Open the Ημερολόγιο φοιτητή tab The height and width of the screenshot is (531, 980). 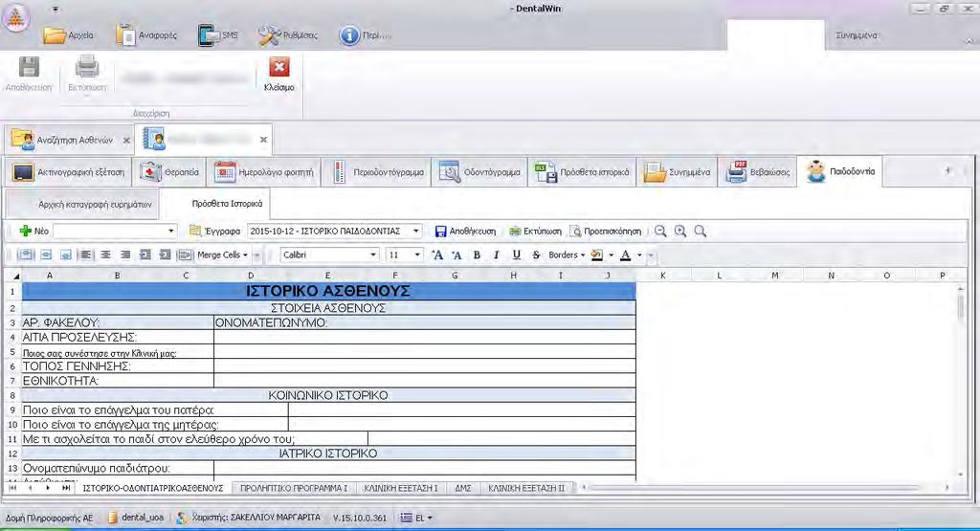264,172
